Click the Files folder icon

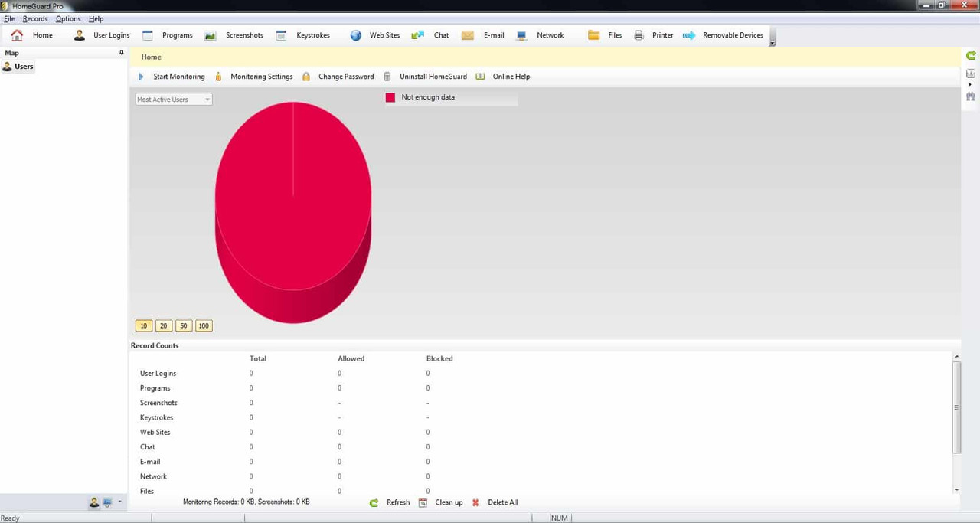(x=593, y=35)
